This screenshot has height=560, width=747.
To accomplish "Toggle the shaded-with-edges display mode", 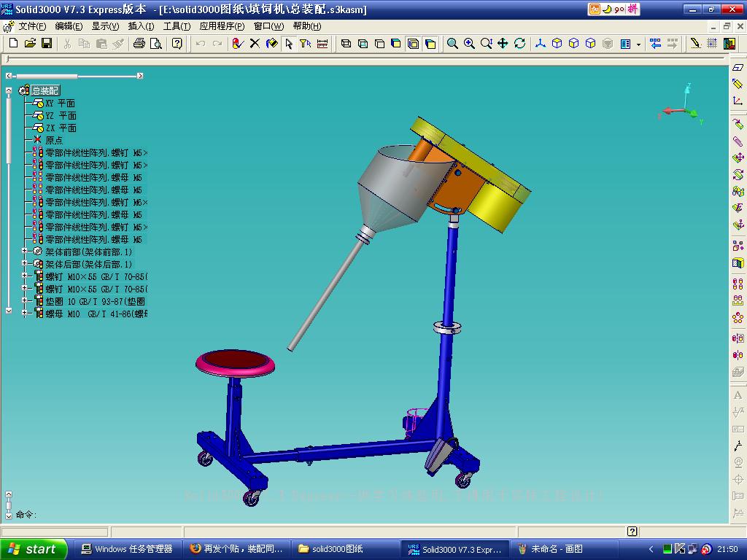I will tap(414, 43).
